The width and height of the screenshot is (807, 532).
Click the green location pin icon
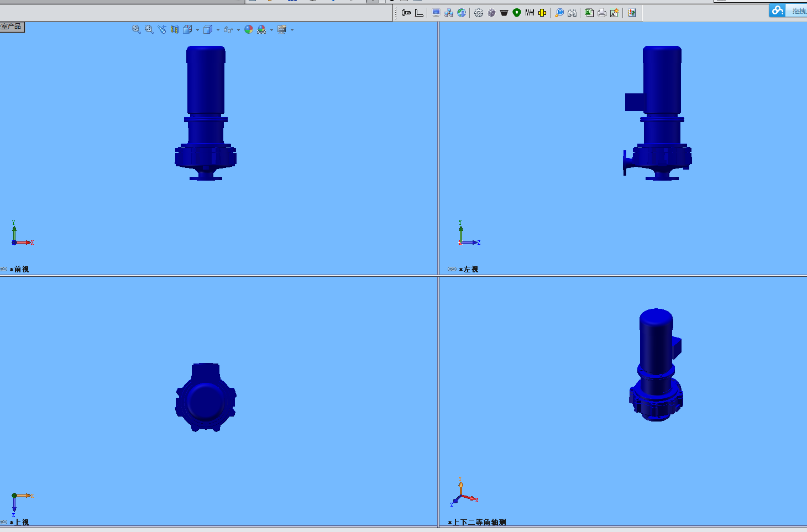(517, 13)
